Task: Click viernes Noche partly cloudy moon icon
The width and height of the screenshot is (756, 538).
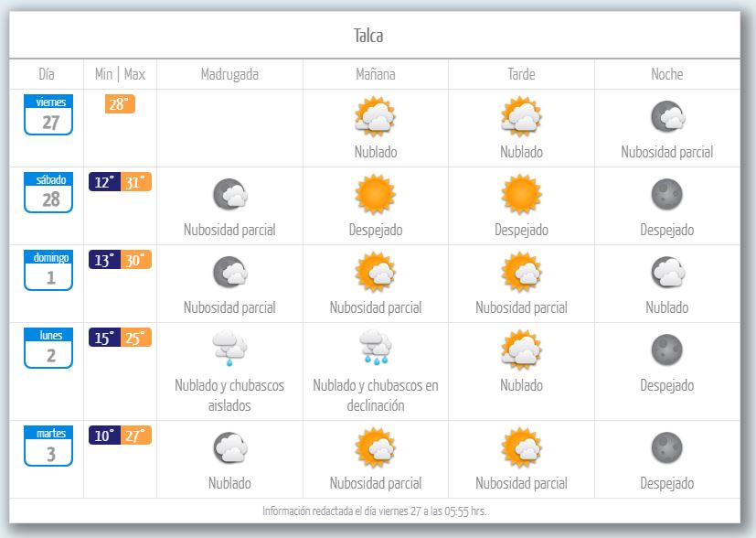Action: tap(666, 117)
